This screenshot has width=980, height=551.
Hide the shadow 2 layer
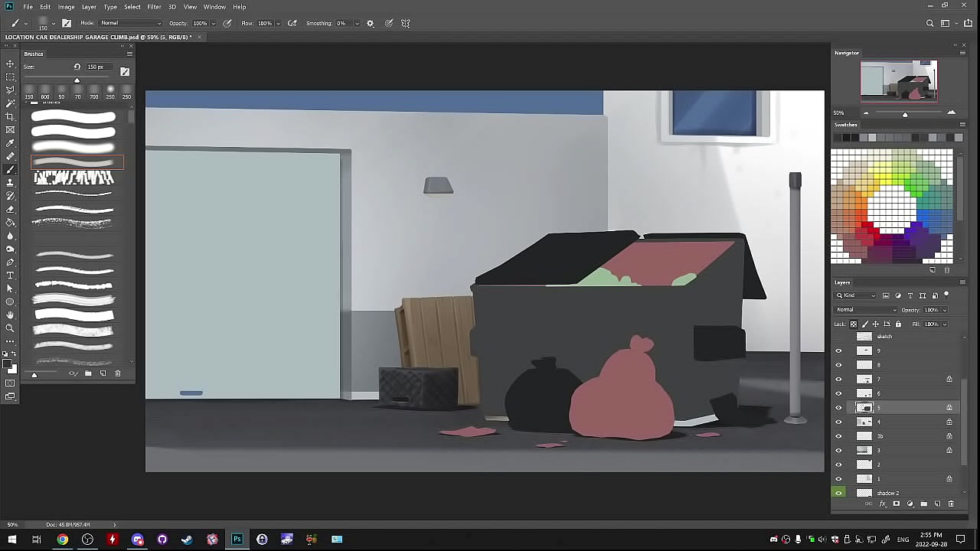(x=838, y=493)
